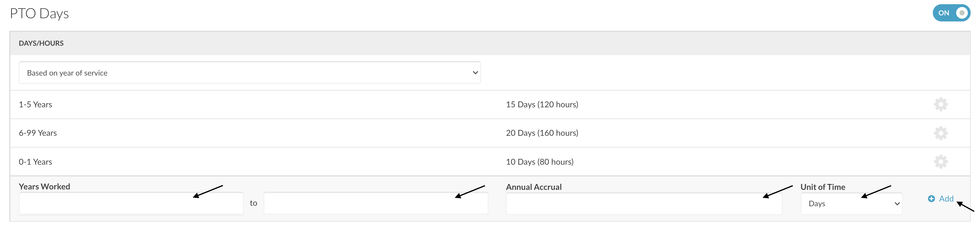The height and width of the screenshot is (230, 980).
Task: Select the 0-1 Years row label
Action: (x=35, y=162)
